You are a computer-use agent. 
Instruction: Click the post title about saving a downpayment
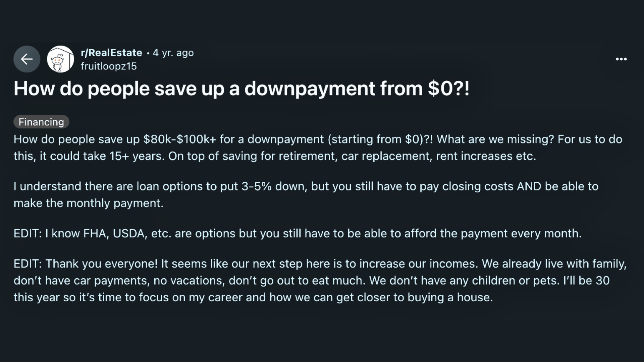click(x=241, y=89)
